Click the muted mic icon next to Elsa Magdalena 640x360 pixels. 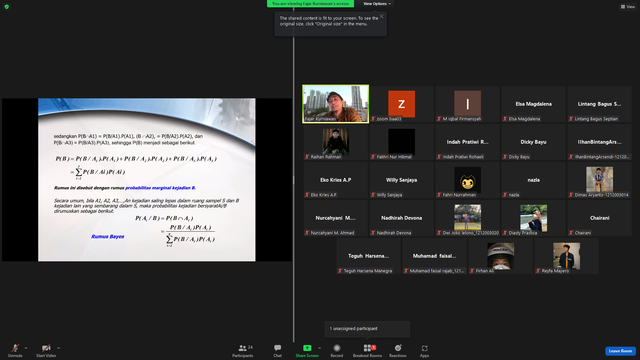coord(505,119)
